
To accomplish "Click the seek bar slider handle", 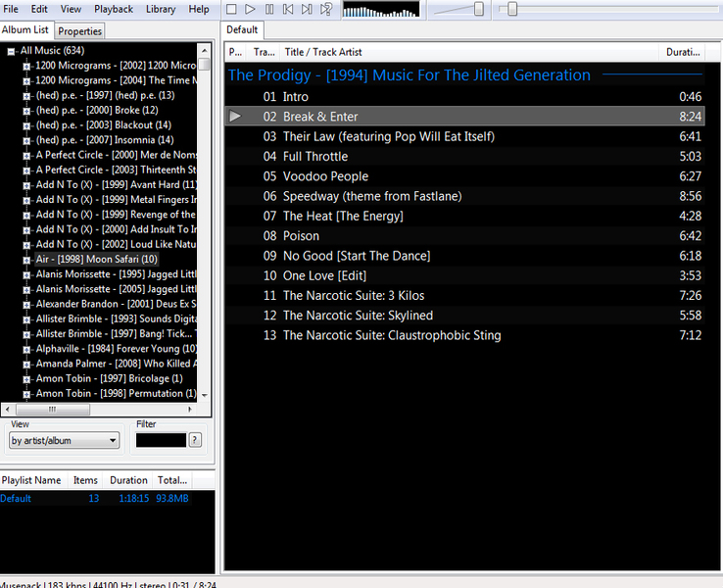I will (512, 9).
